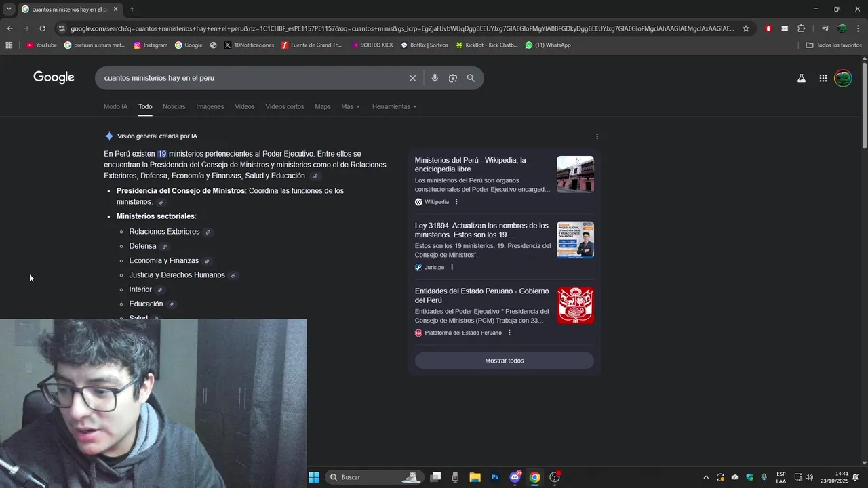Open Chrome three-dot menu
Screen dimensions: 868x488
coord(858,28)
